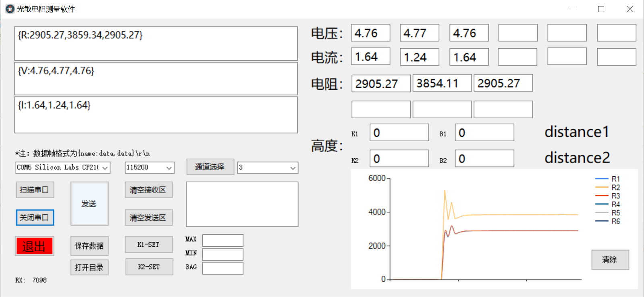The image size is (644, 297).
Task: Click the 2000 axis label on chart
Action: 377,245
